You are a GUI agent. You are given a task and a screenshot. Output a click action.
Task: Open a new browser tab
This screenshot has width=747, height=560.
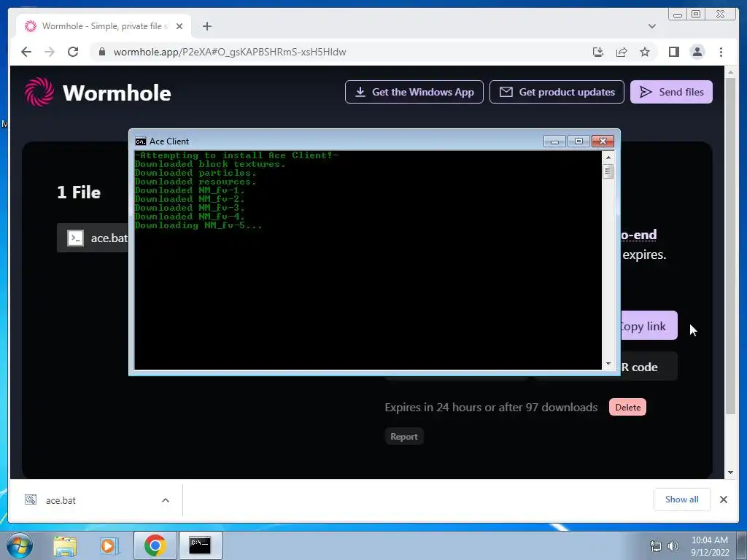pos(206,26)
